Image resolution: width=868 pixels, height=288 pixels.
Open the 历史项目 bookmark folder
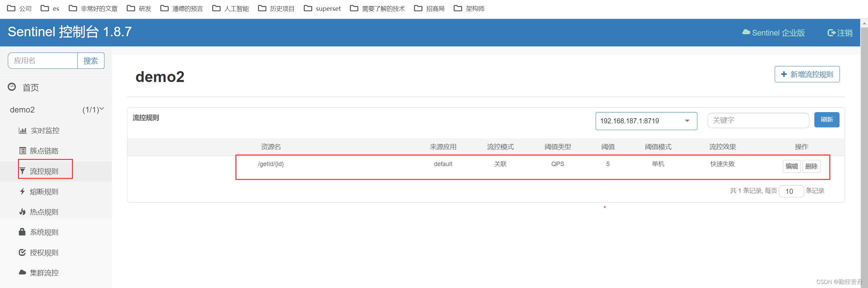click(x=276, y=8)
